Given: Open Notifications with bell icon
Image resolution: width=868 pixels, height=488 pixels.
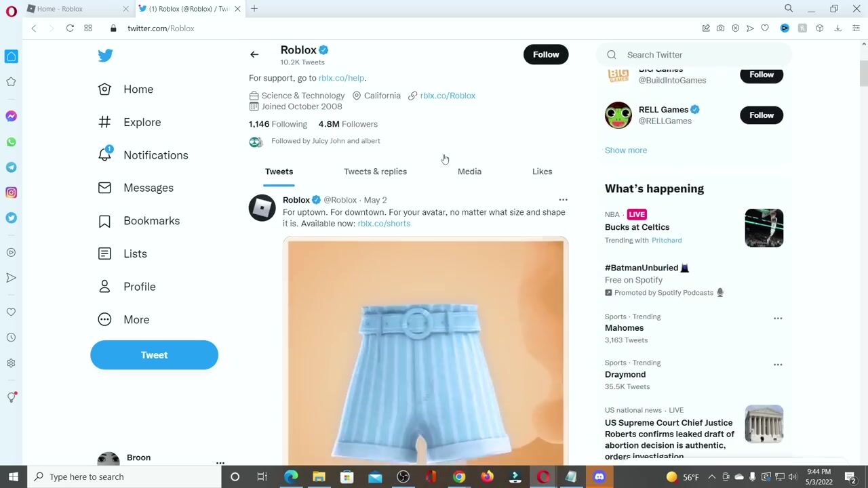Looking at the screenshot, I should (x=143, y=155).
